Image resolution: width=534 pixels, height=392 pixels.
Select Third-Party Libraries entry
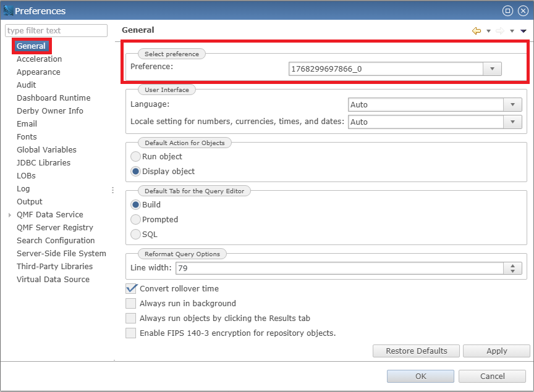pos(54,267)
